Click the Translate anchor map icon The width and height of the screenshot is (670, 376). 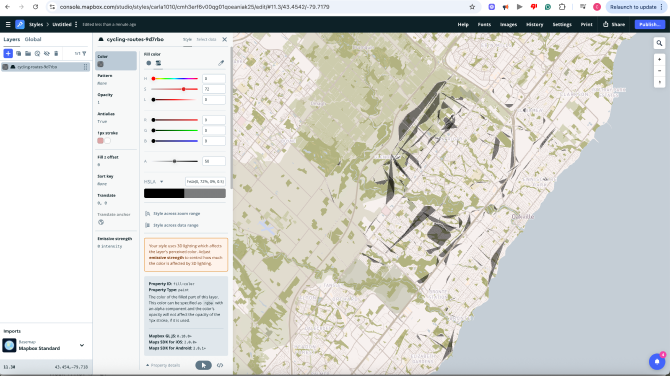click(x=101, y=222)
